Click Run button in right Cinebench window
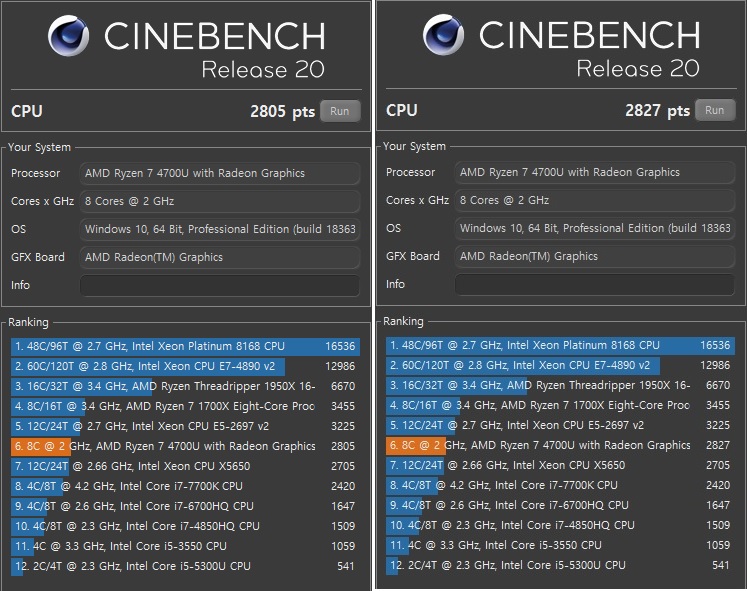747x591 pixels. (x=715, y=110)
